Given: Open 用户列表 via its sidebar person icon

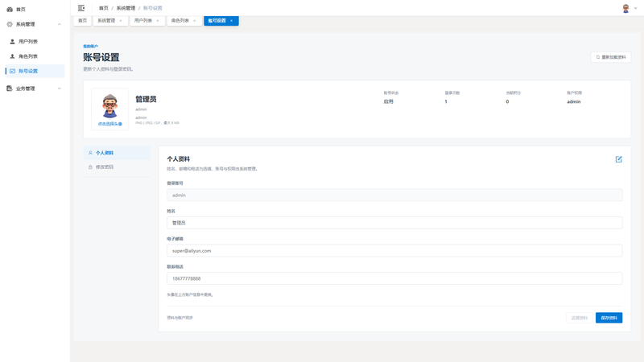Looking at the screenshot, I should point(12,42).
